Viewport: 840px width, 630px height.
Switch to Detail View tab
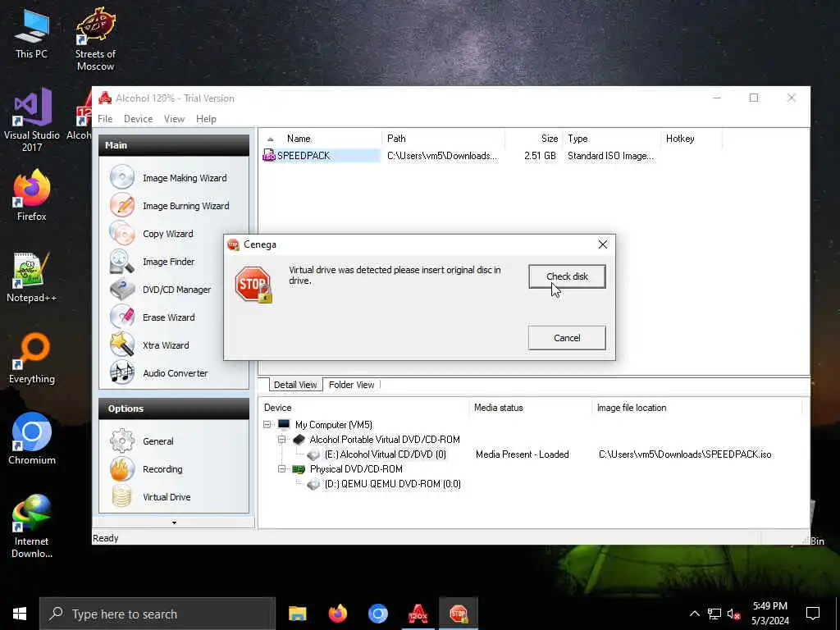click(x=295, y=385)
